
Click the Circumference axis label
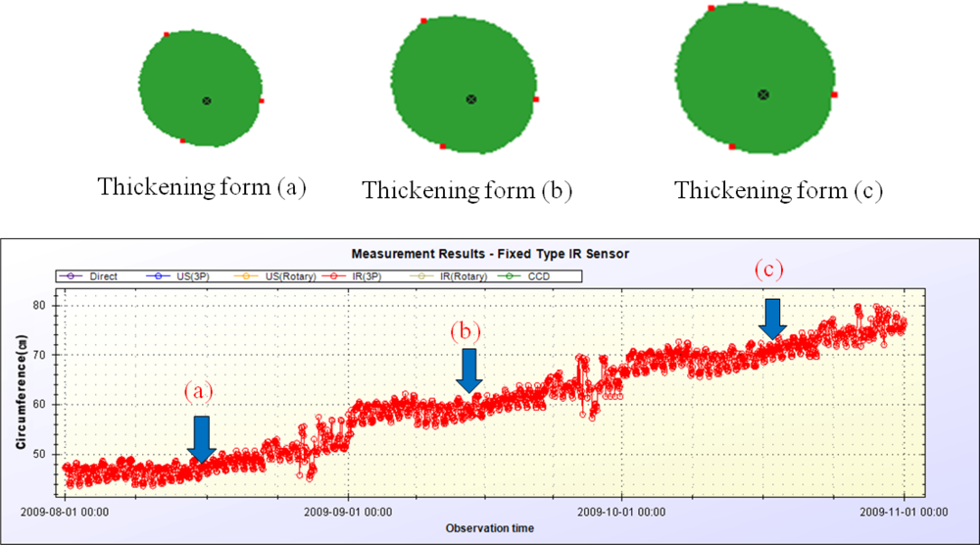22,392
